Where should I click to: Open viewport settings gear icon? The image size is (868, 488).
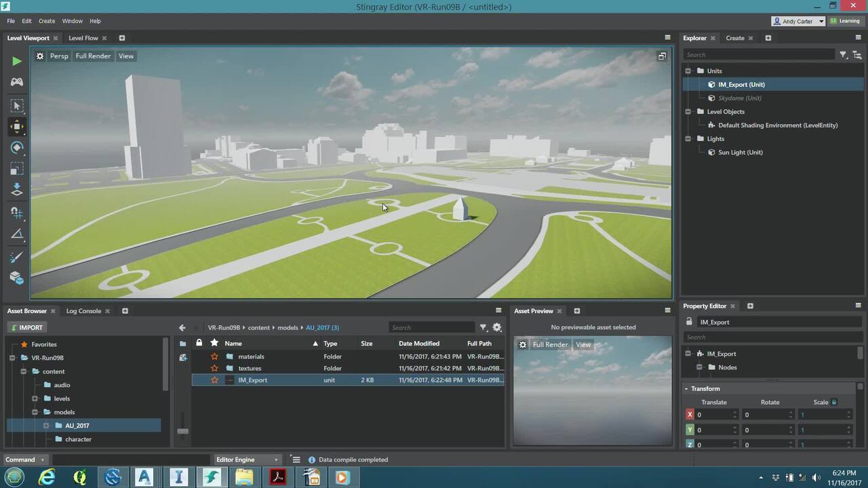pyautogui.click(x=40, y=56)
